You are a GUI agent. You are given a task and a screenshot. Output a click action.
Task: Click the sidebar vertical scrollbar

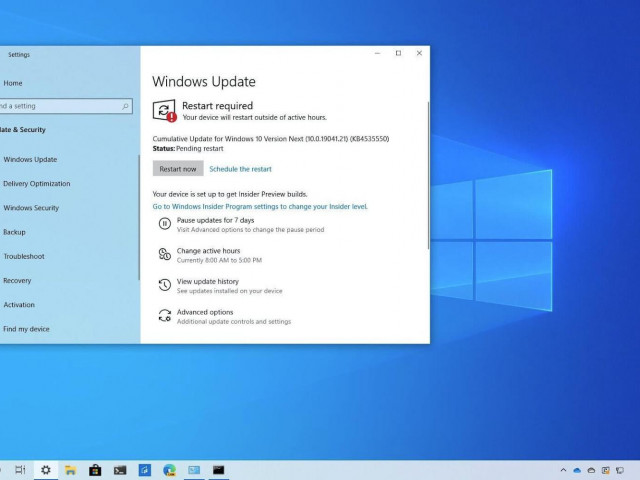click(x=139, y=217)
